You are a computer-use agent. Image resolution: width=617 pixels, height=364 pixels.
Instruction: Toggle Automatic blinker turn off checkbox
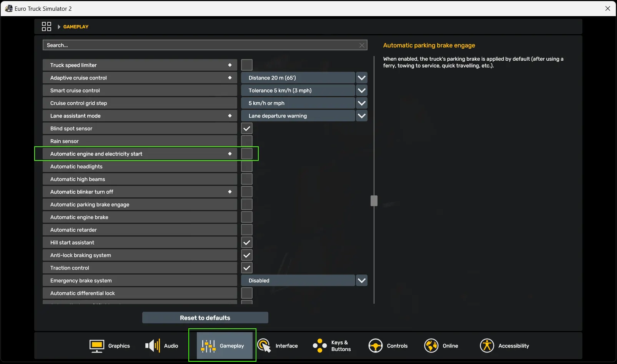click(x=247, y=192)
